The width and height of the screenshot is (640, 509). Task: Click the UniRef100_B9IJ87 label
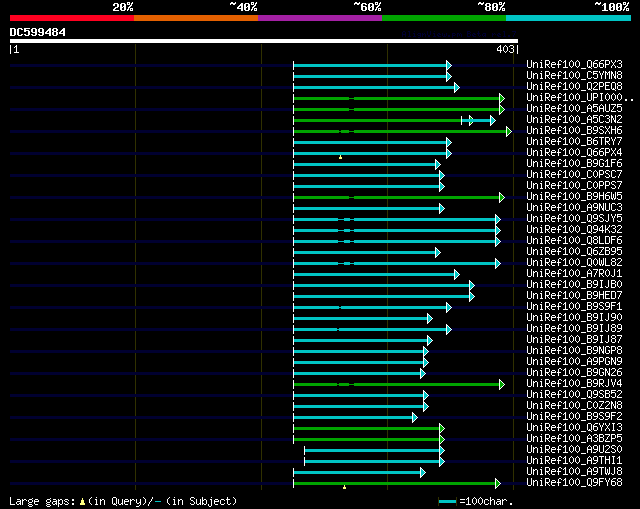click(x=574, y=340)
